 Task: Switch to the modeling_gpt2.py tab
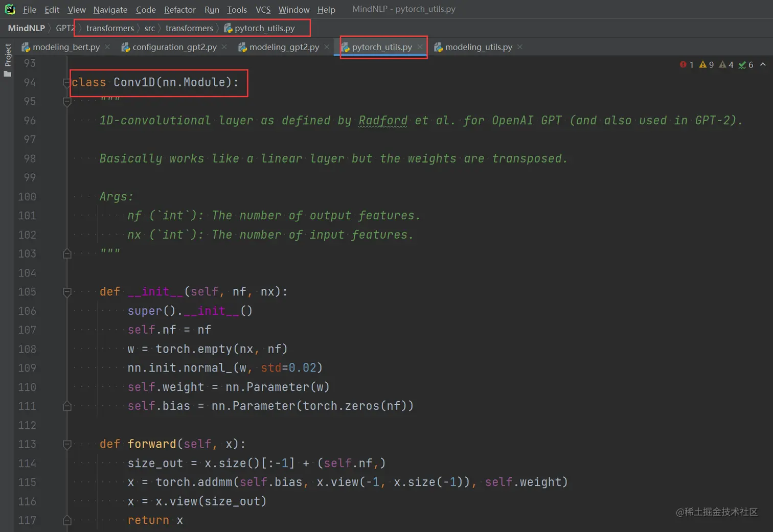pos(284,47)
